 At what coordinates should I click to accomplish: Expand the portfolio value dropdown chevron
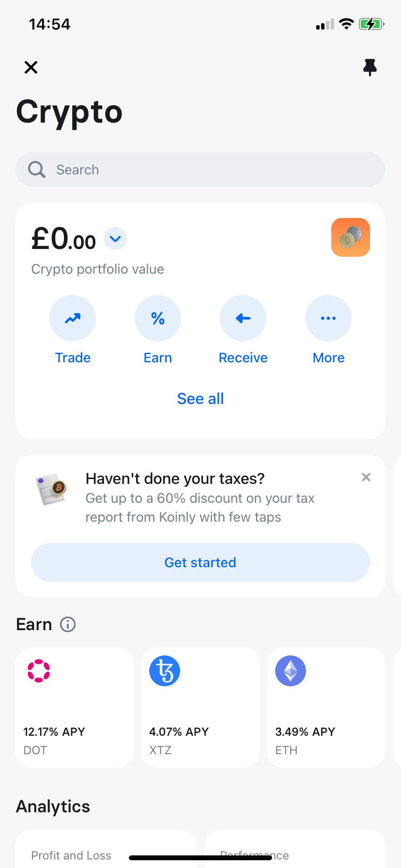point(115,239)
